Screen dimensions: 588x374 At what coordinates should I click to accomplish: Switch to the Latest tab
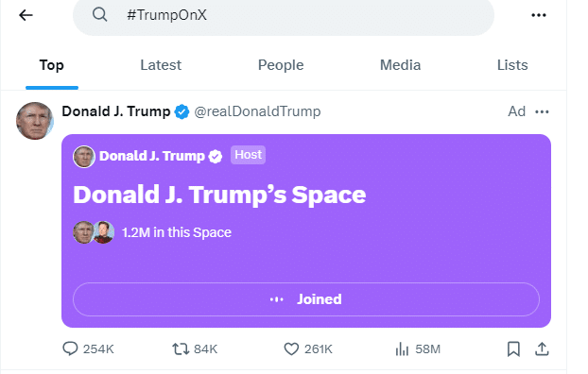(x=161, y=65)
